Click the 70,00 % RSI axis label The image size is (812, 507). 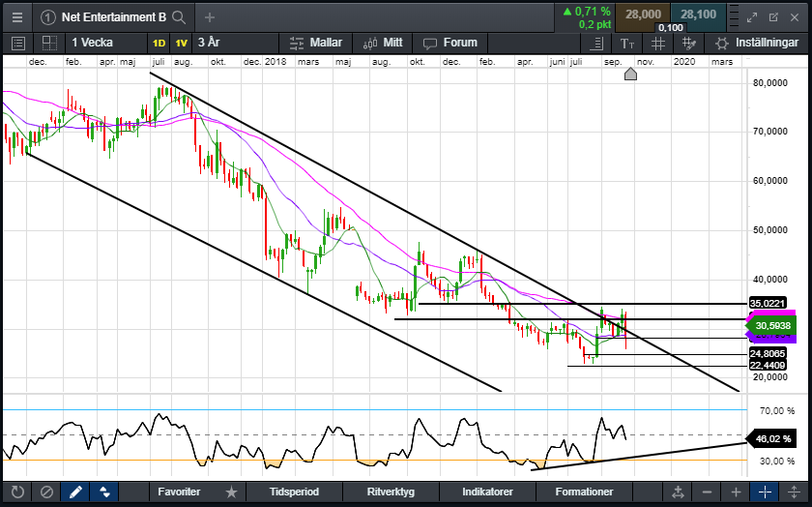(x=777, y=410)
